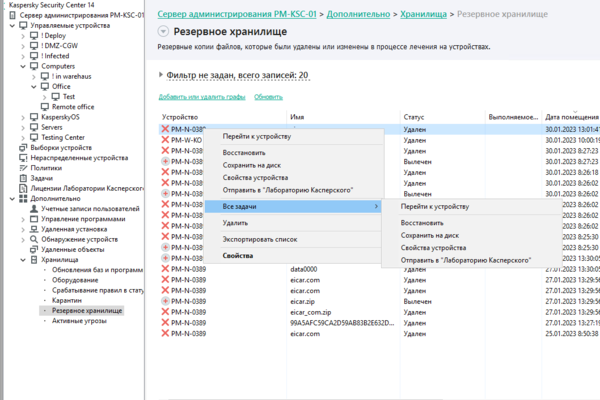
Task: Click the round collapse icon beside Резервное хранилище title
Action: coord(163,31)
